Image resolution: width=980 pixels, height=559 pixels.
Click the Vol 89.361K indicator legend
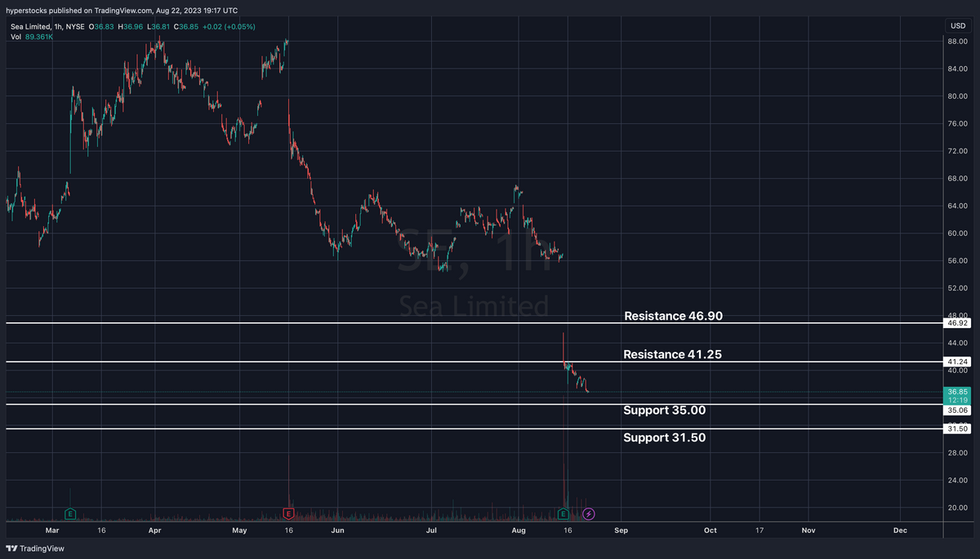point(33,38)
